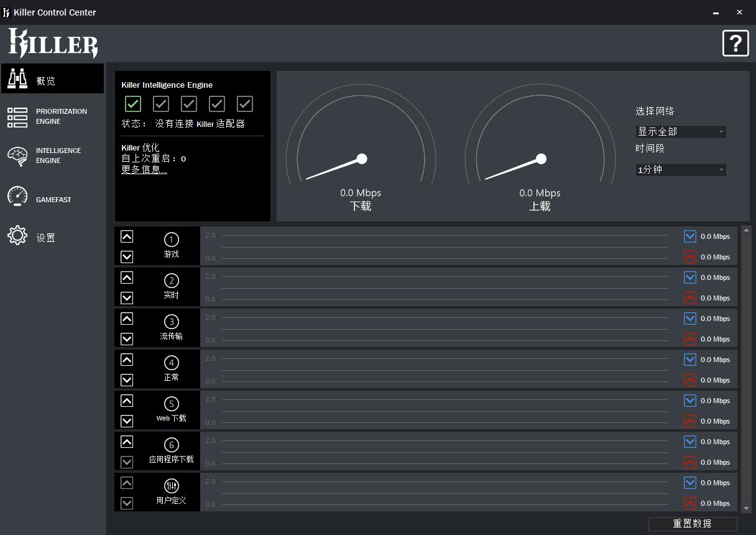Lower priority of 游戏 with down arrow
This screenshot has width=756, height=535.
tap(127, 256)
